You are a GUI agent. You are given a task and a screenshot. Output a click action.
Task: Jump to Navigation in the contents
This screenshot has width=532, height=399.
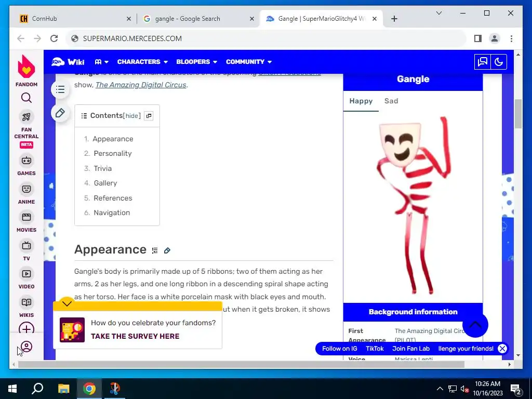[x=112, y=212]
